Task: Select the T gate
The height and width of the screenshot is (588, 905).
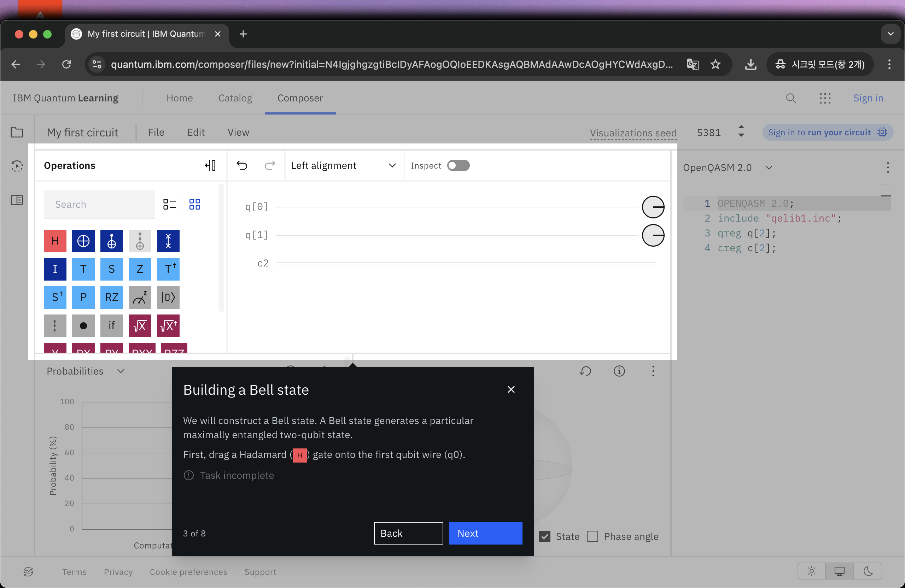Action: (x=83, y=269)
